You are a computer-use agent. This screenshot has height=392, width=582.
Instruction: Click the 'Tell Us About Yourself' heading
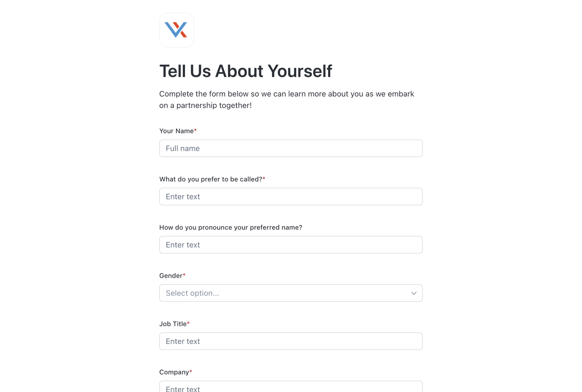coord(245,71)
